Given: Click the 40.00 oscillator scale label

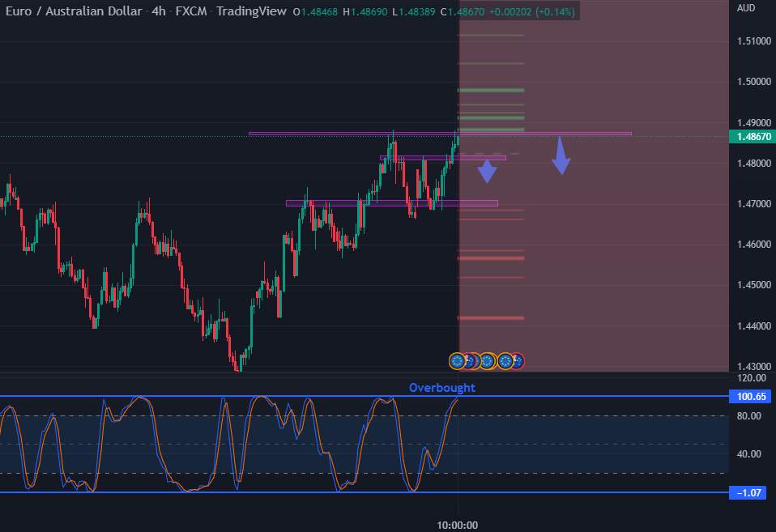Looking at the screenshot, I should (x=748, y=454).
